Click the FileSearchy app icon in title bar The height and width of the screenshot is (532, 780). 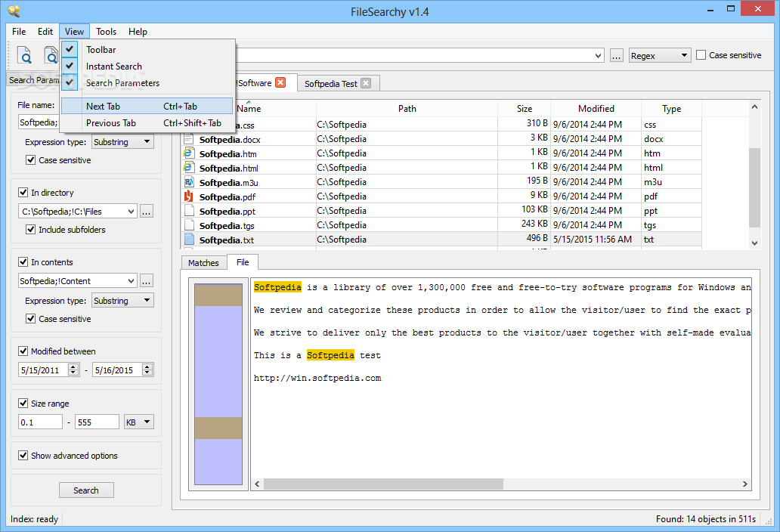14,11
